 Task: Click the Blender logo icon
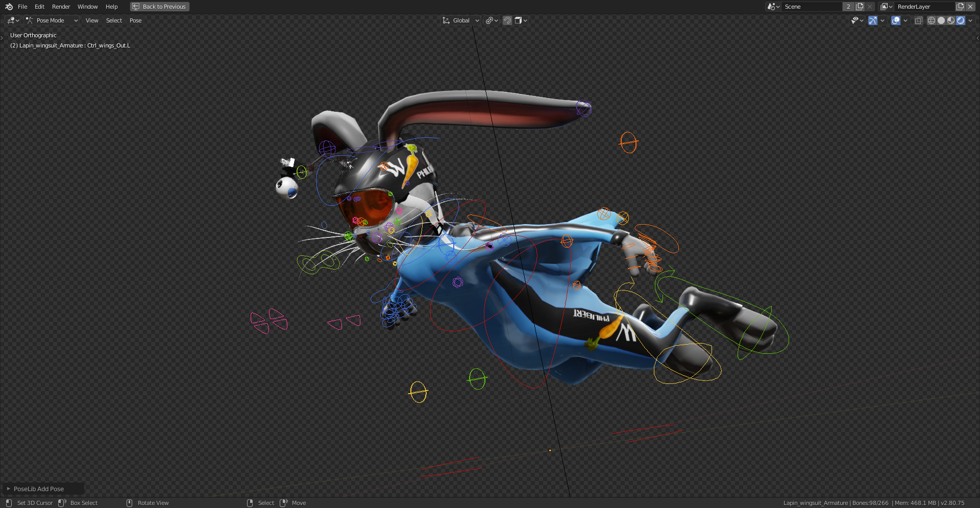point(9,7)
